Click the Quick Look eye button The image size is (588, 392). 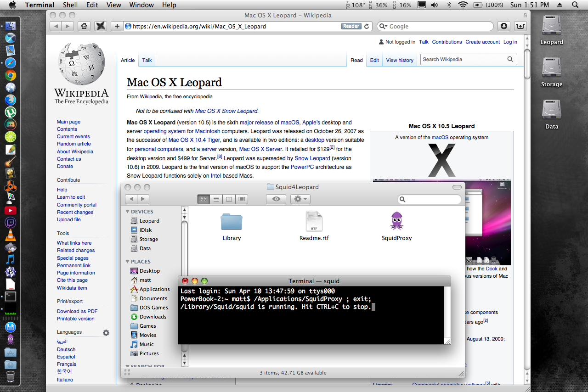276,199
